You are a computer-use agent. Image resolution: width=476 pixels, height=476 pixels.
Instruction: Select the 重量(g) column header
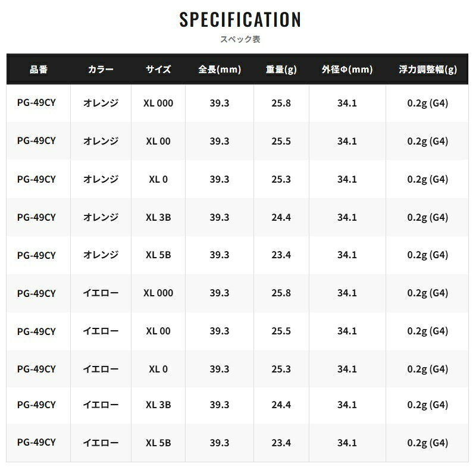point(281,70)
